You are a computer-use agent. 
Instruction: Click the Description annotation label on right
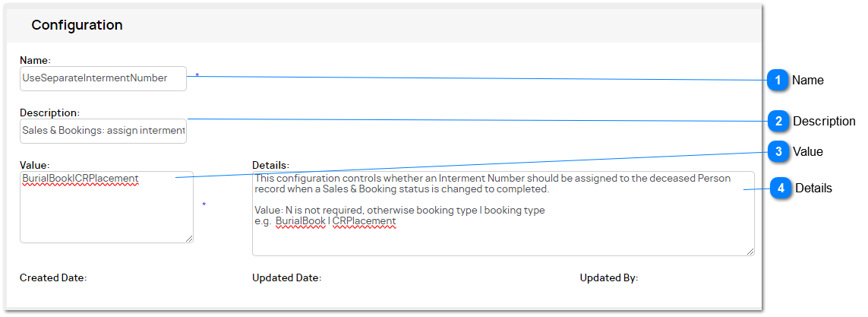(x=824, y=122)
